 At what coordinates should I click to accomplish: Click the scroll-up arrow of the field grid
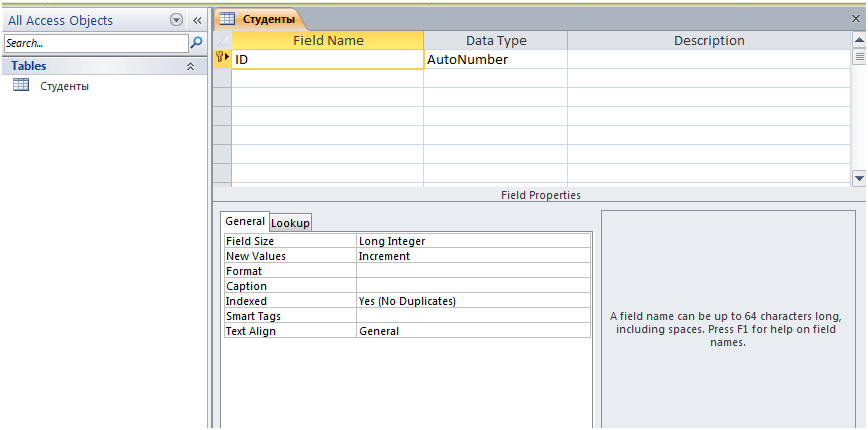coord(859,40)
